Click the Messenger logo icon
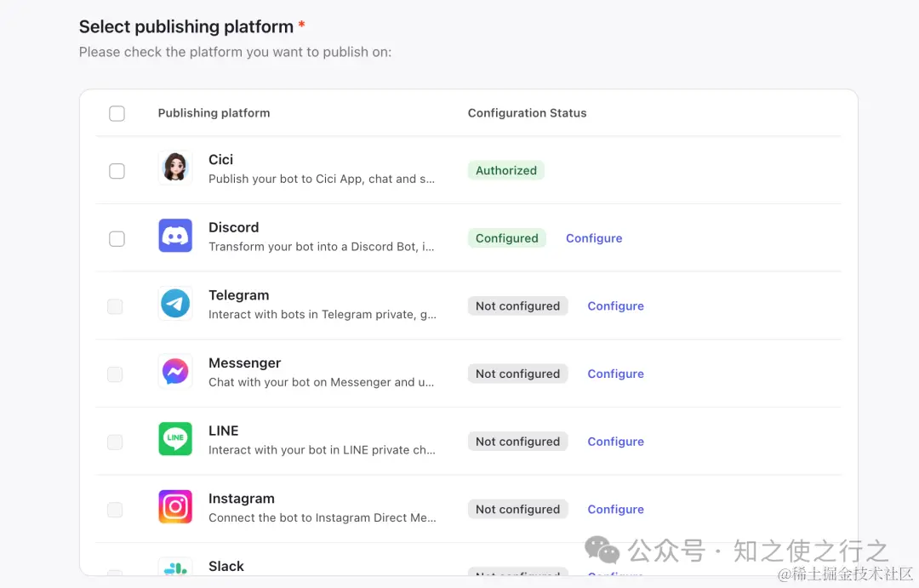 [175, 371]
